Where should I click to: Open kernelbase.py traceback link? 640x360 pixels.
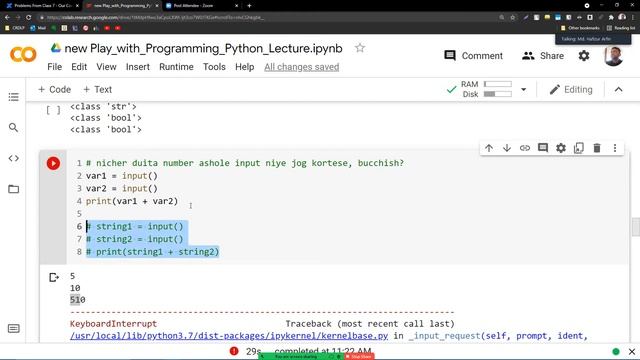(x=229, y=336)
